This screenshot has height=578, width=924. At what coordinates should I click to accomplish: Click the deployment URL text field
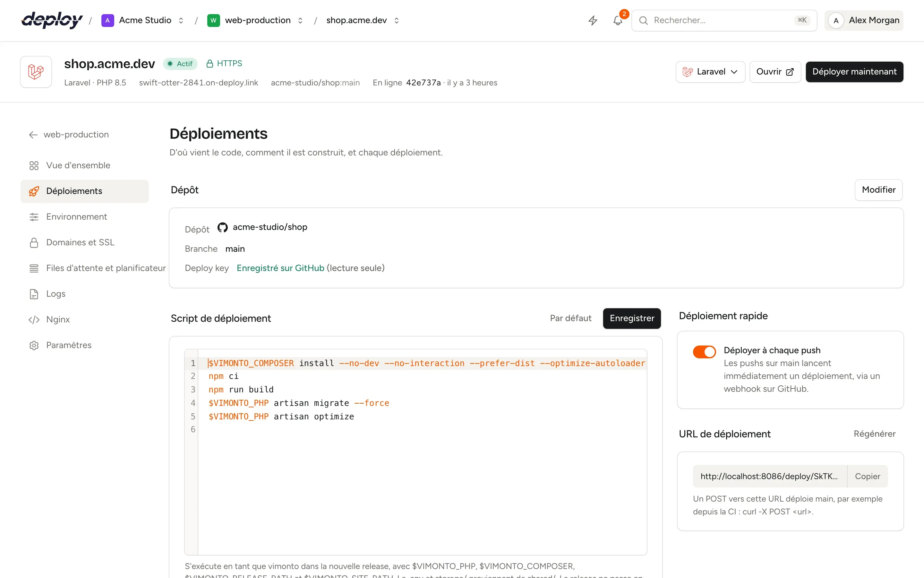coord(770,476)
